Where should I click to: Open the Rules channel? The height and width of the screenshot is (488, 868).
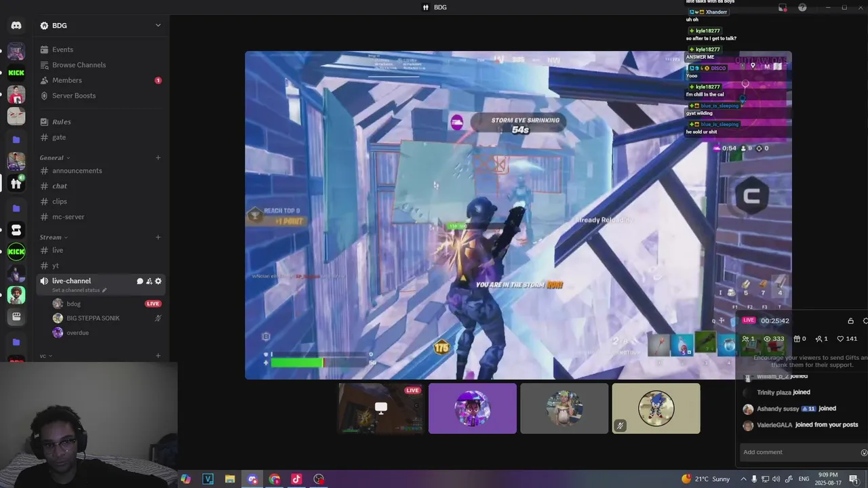tap(101, 122)
